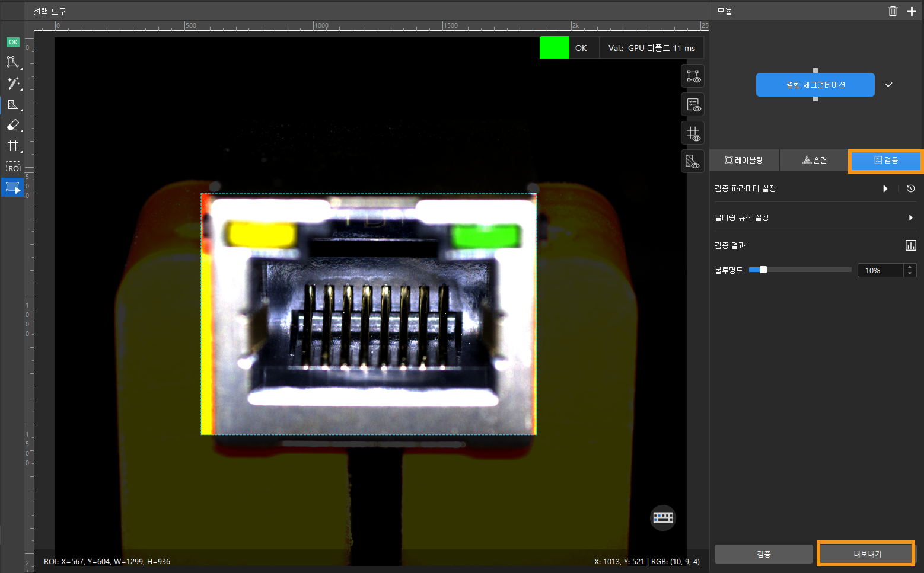The height and width of the screenshot is (573, 924).
Task: Switch to the 훈련 tab
Action: click(814, 160)
